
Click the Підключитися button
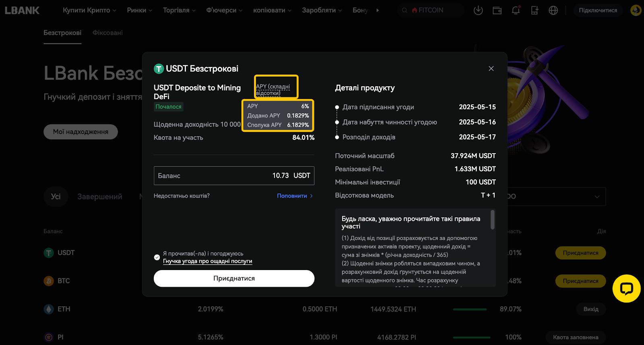pos(598,10)
